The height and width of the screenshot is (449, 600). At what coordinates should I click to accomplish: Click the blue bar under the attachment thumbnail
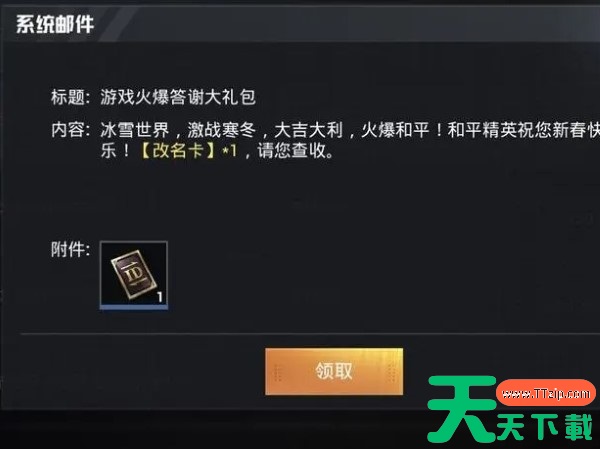pyautogui.click(x=134, y=306)
